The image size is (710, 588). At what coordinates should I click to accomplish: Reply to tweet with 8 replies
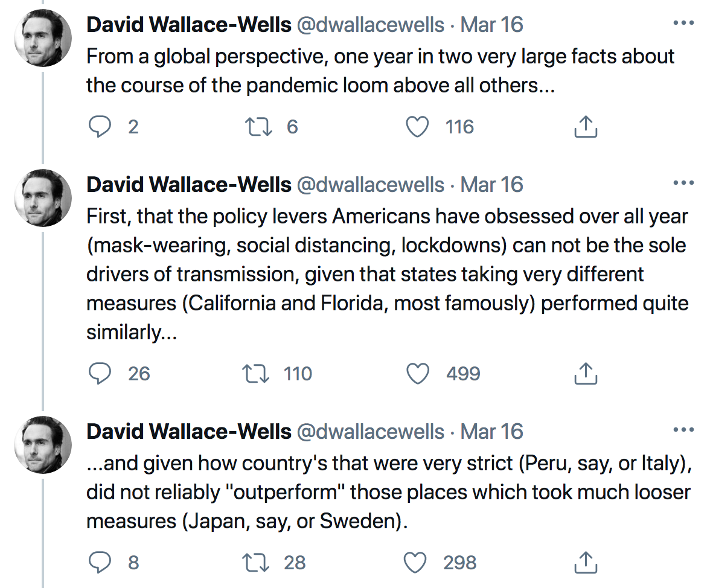100,563
